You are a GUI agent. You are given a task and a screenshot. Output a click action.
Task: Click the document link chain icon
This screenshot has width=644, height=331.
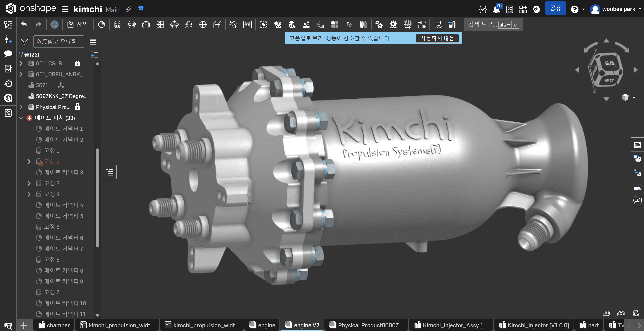coord(128,9)
